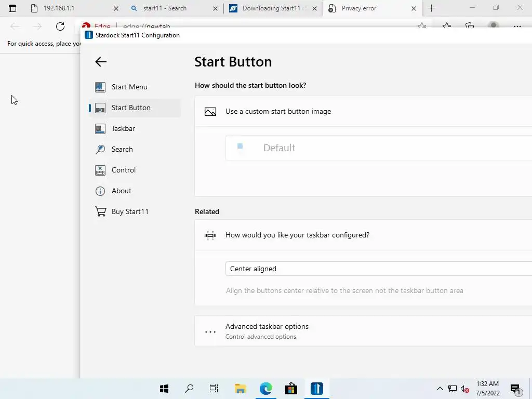Screen dimensions: 532x399
Task: Click the Use a custom start button image row
Action: 363,111
